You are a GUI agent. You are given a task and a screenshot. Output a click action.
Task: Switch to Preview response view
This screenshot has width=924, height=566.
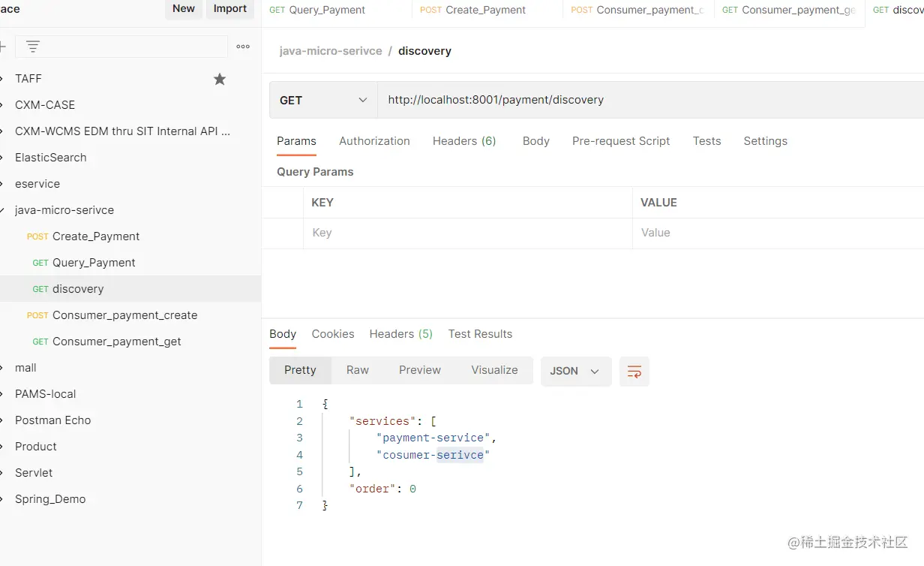(420, 370)
